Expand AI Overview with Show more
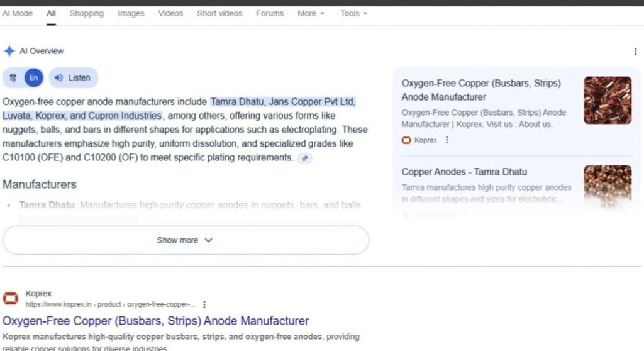The height and width of the screenshot is (351, 644). click(x=186, y=240)
